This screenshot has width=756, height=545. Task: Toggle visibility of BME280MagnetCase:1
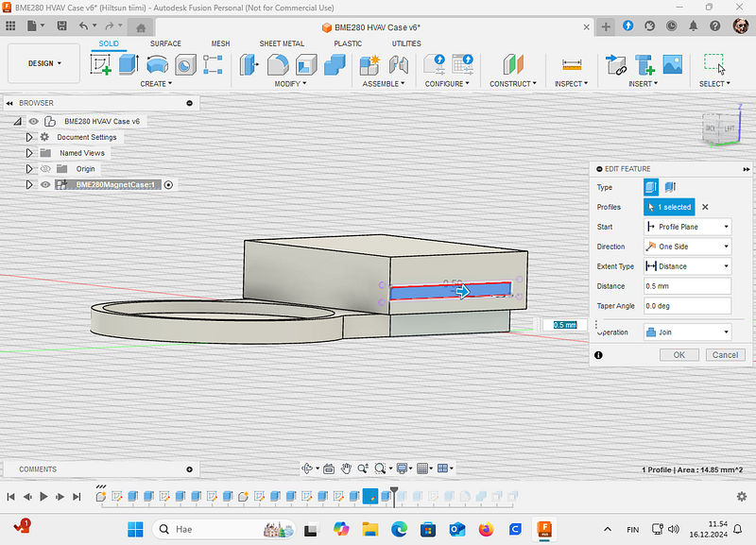45,185
